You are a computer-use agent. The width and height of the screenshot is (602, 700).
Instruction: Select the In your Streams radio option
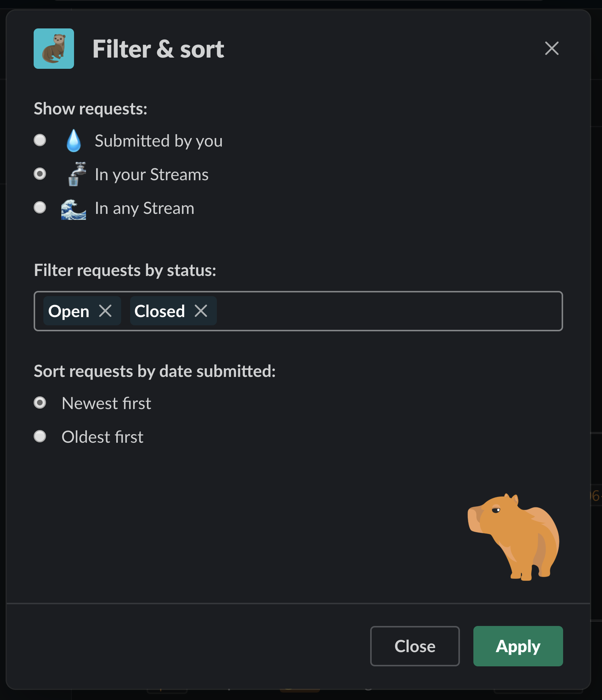coord(40,174)
